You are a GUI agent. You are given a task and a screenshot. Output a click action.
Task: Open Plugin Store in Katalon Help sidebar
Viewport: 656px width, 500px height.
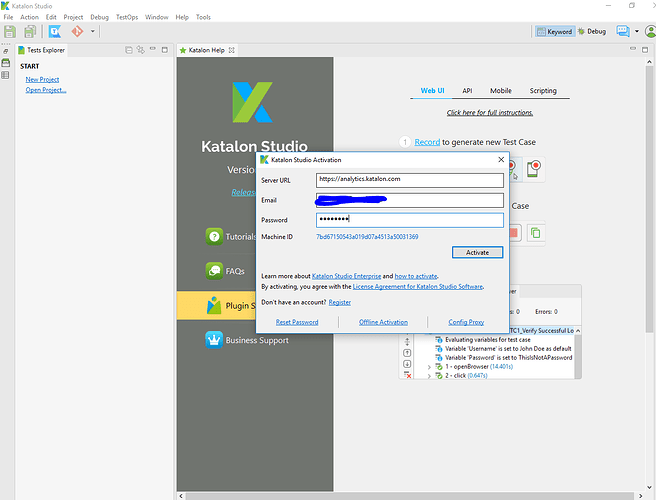tap(216, 306)
